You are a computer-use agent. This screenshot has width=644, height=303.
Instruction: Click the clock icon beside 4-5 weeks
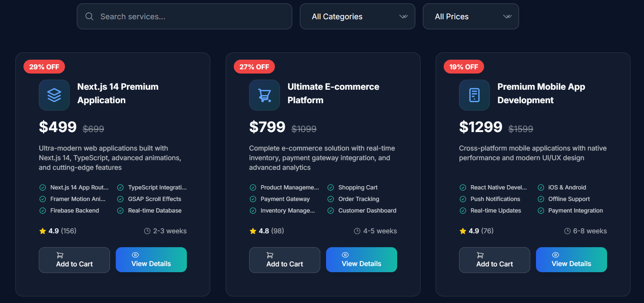pos(357,231)
